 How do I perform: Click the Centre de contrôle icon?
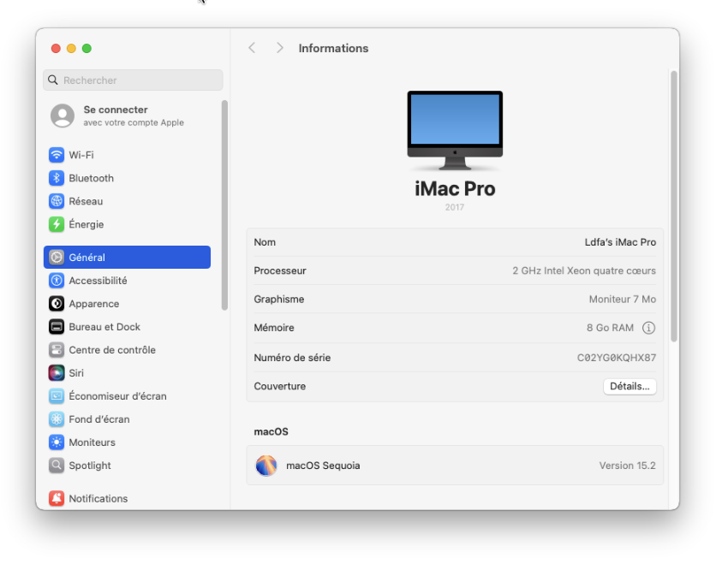point(57,350)
